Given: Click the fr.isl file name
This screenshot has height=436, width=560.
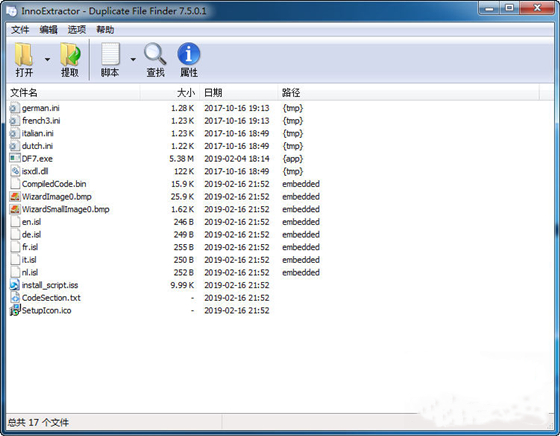Looking at the screenshot, I should pos(30,247).
